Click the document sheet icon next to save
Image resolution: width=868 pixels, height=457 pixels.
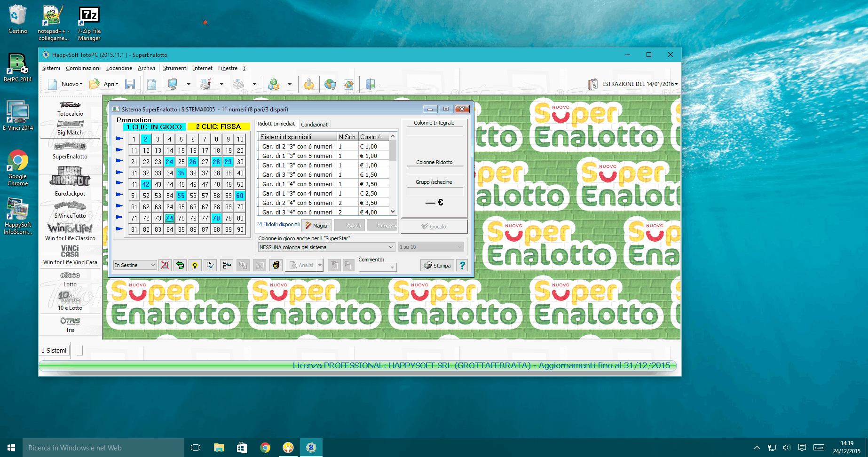click(151, 84)
